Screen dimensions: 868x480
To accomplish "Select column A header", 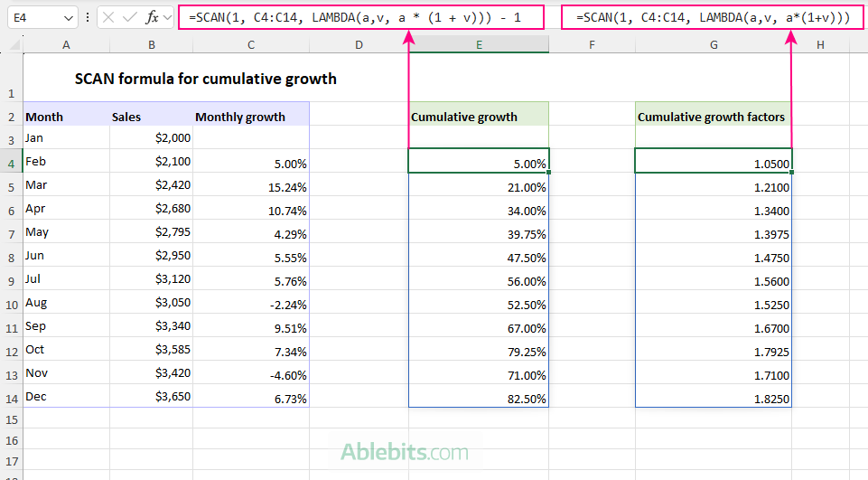I will click(67, 45).
